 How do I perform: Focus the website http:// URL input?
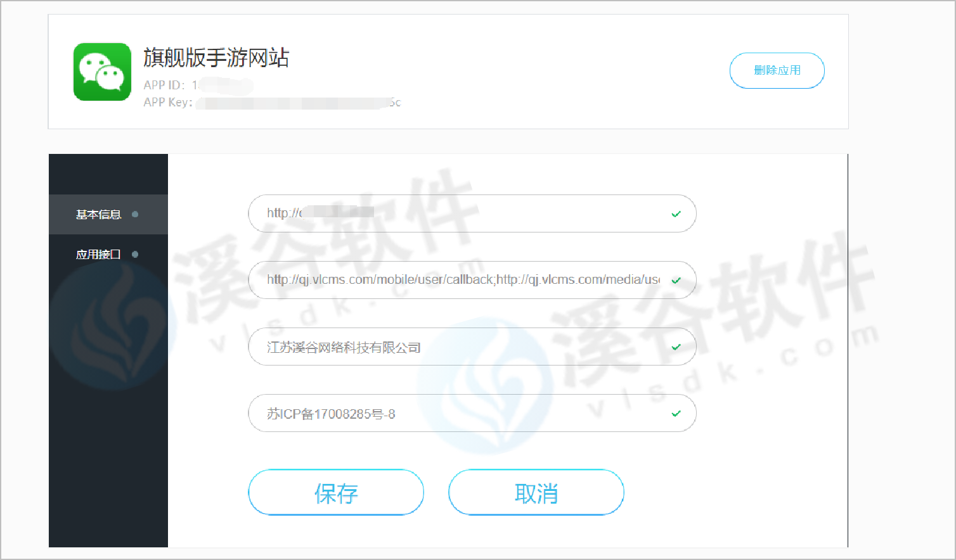click(472, 213)
